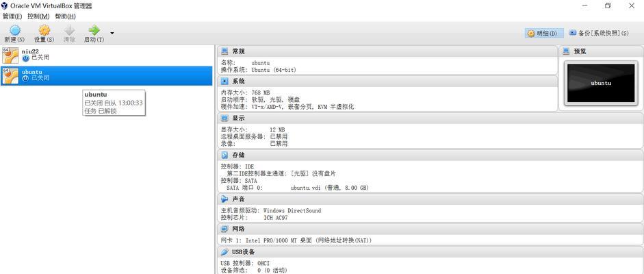Click the 清除 discard toolbar icon
The height and width of the screenshot is (274, 644).
pos(69,30)
